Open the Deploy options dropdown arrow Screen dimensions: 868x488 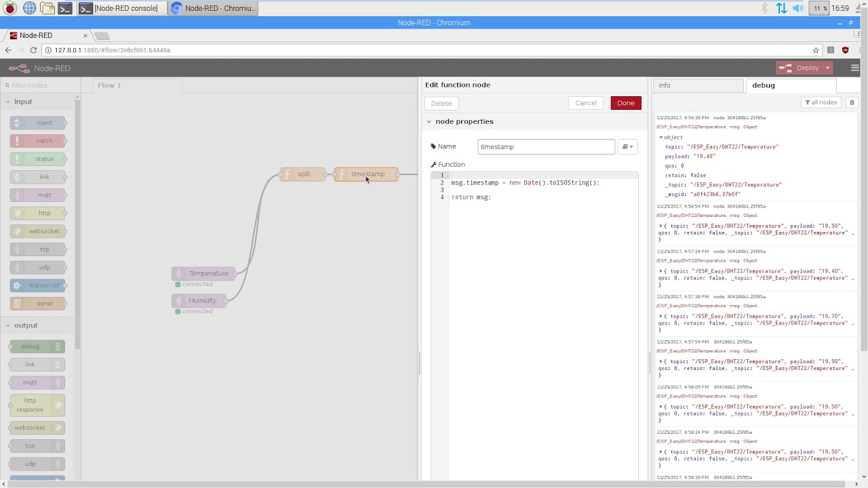point(828,68)
